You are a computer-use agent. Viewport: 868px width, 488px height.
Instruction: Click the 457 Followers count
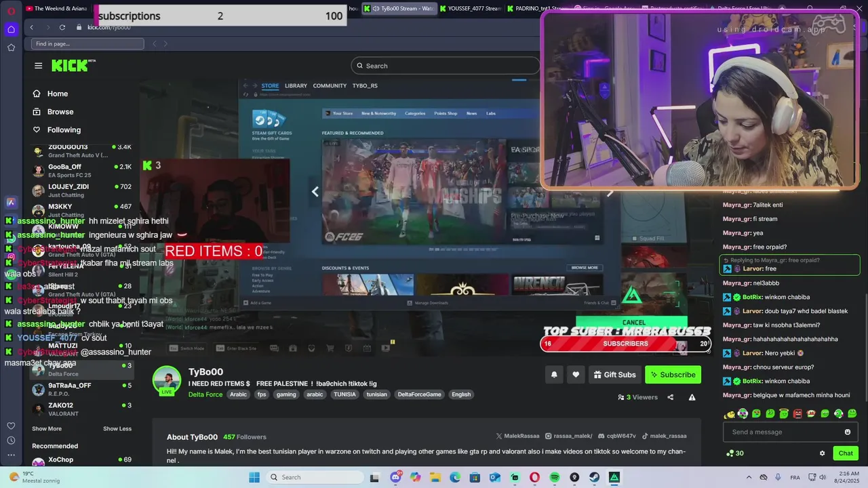245,437
